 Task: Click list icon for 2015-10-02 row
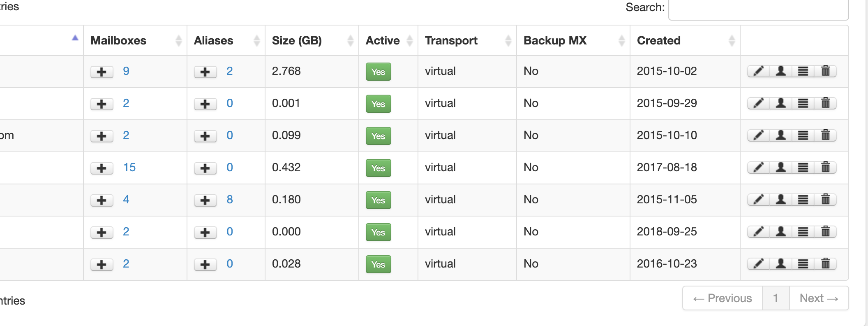click(803, 71)
